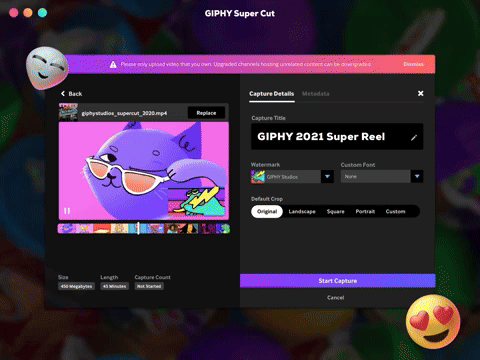480x360 pixels.
Task: Click the Start Capture button
Action: pyautogui.click(x=338, y=281)
